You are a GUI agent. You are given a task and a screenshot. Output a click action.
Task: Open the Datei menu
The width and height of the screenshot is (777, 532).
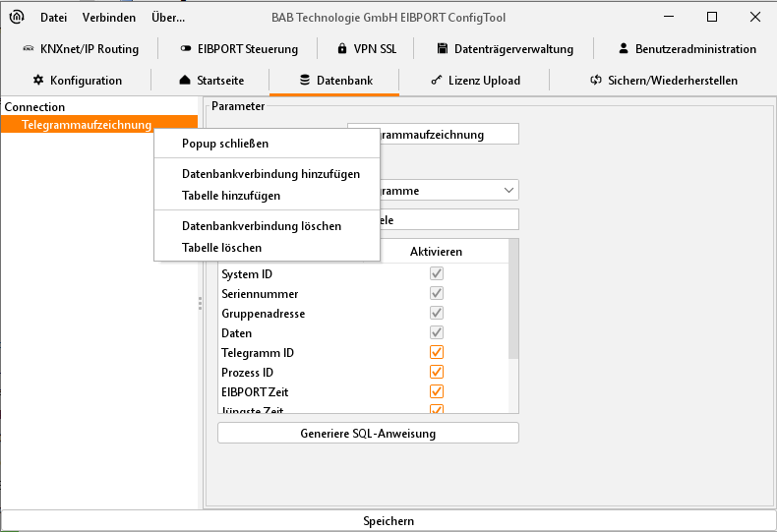(54, 18)
